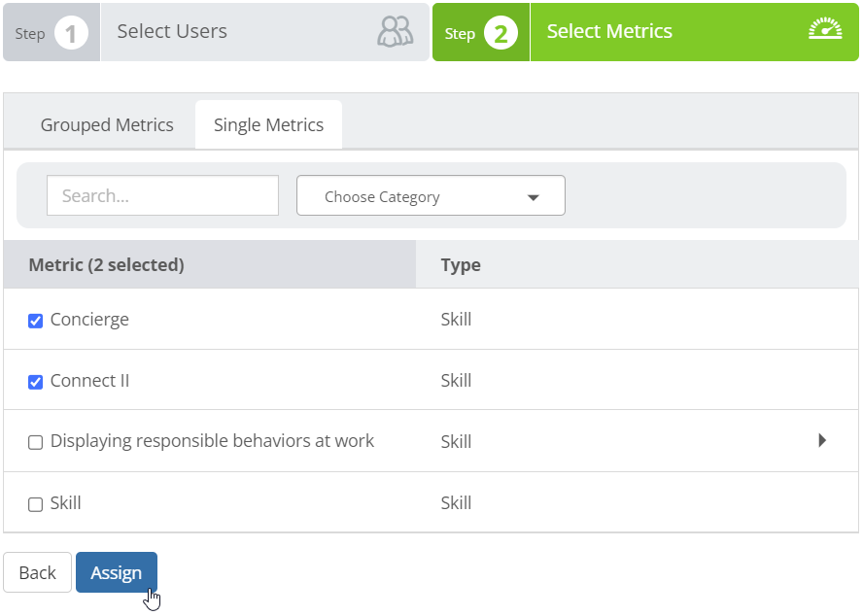Click the speedometer gauge icon in Step 2
863x616 pixels.
click(x=825, y=28)
